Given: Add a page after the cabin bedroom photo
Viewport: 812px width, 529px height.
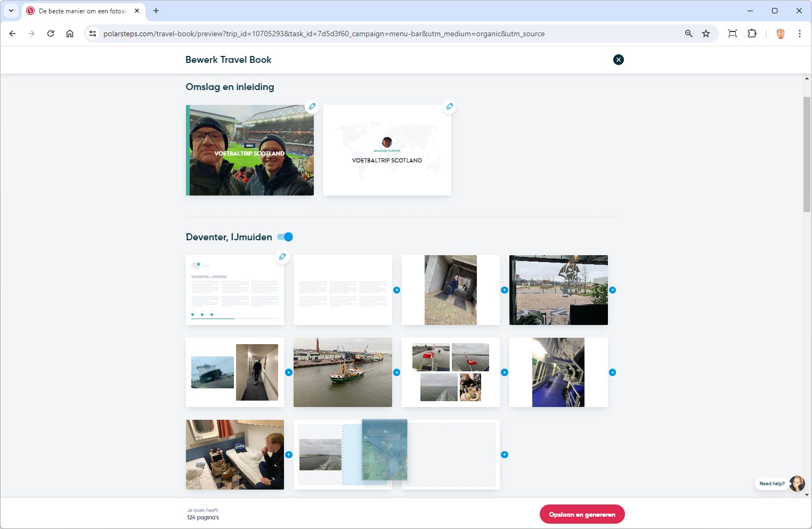Looking at the screenshot, I should click(x=289, y=455).
